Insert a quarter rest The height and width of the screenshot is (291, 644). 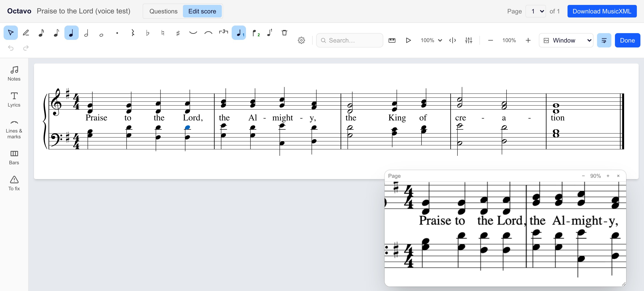(x=133, y=33)
